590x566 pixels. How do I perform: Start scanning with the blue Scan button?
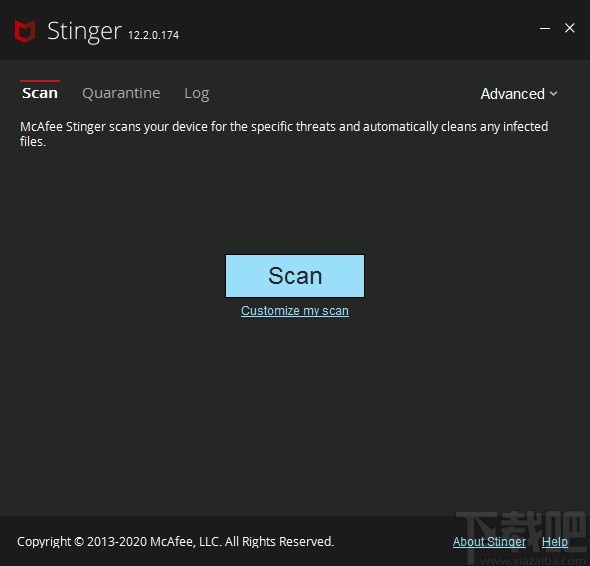pyautogui.click(x=295, y=276)
